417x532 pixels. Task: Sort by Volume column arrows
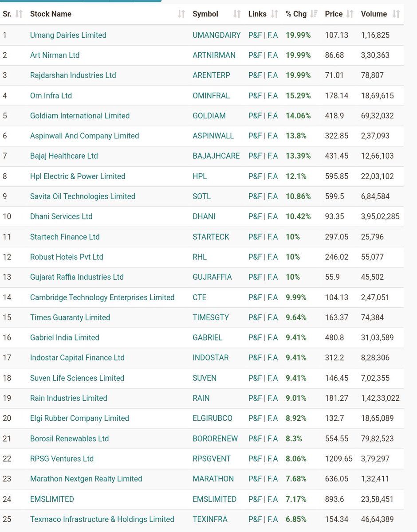(396, 14)
